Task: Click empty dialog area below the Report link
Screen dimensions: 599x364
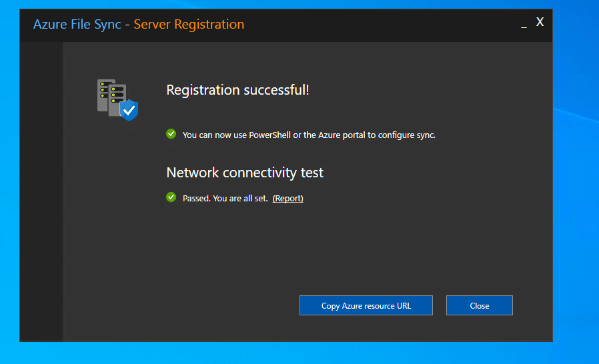Action: pyautogui.click(x=288, y=247)
